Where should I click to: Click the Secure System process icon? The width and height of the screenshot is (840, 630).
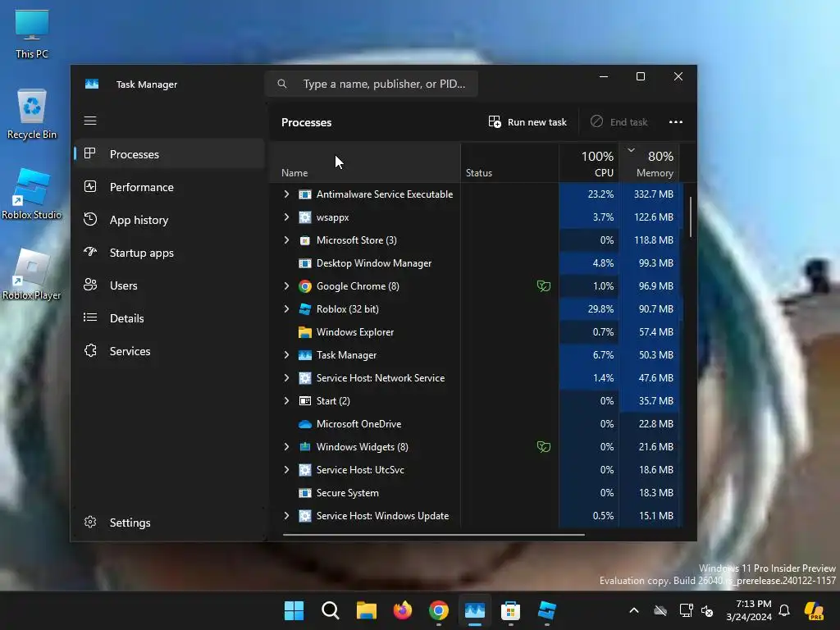tap(305, 493)
